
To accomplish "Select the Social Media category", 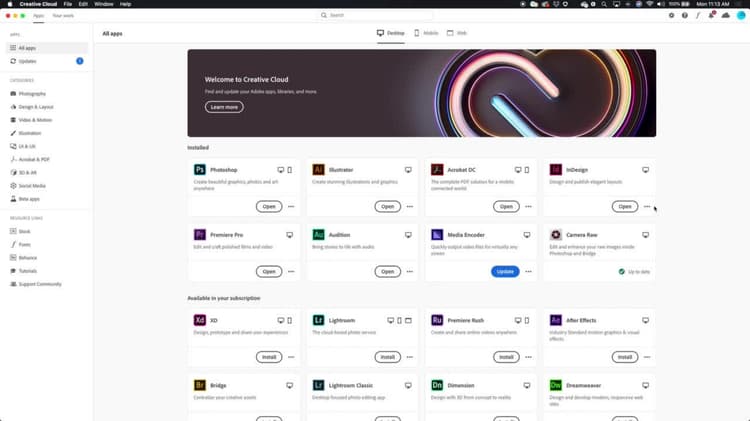I will [x=28, y=186].
